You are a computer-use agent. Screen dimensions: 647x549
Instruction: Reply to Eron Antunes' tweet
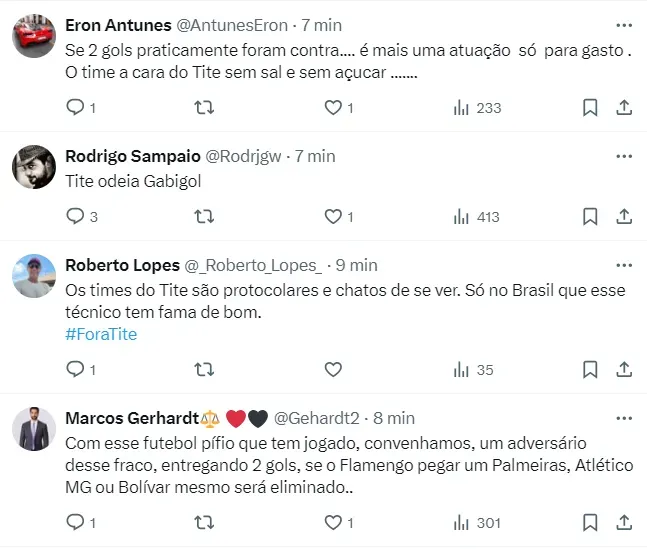[75, 108]
